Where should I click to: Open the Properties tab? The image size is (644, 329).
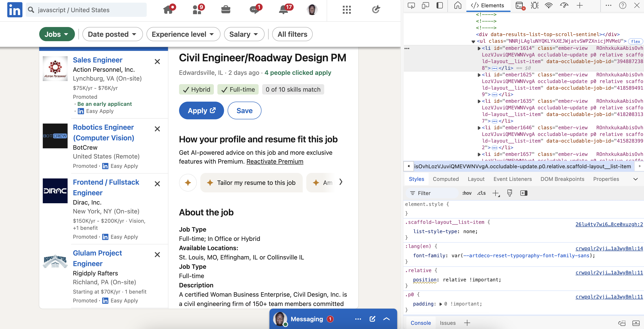[x=606, y=179]
